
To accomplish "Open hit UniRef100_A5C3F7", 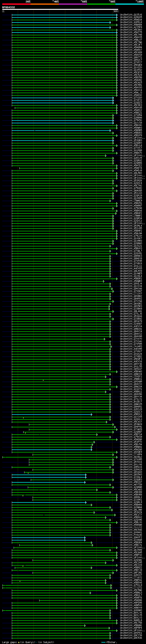I will pyautogui.click(x=131, y=45).
